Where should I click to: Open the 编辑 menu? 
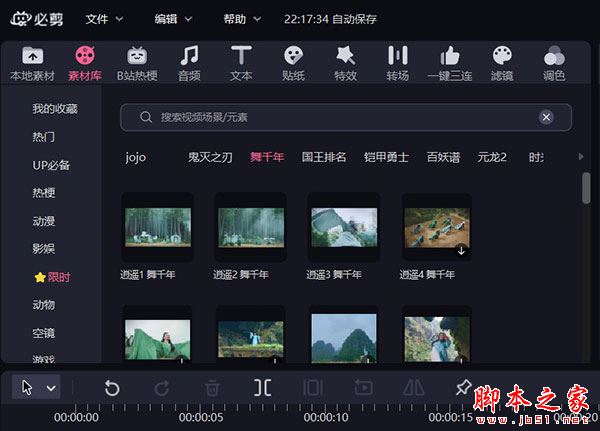pyautogui.click(x=173, y=19)
